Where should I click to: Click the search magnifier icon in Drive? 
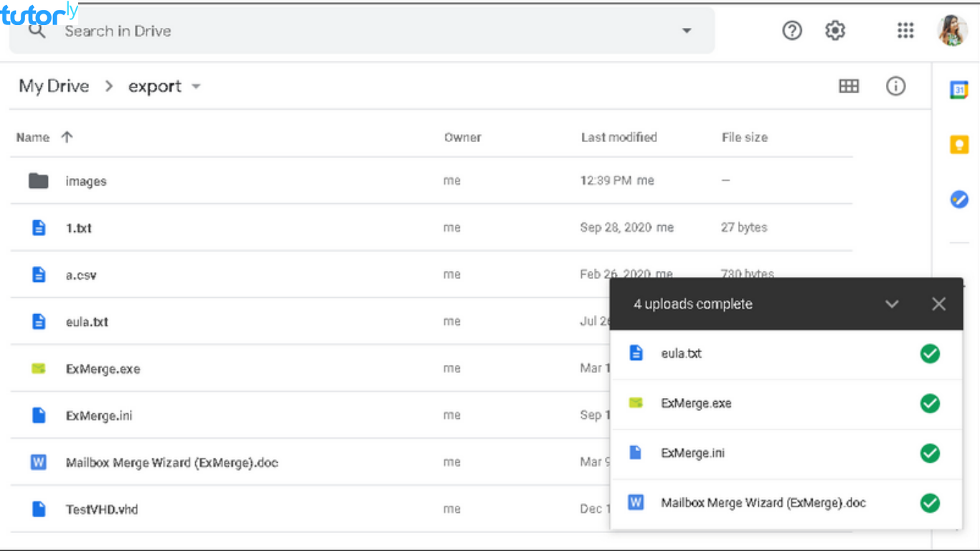pyautogui.click(x=36, y=31)
